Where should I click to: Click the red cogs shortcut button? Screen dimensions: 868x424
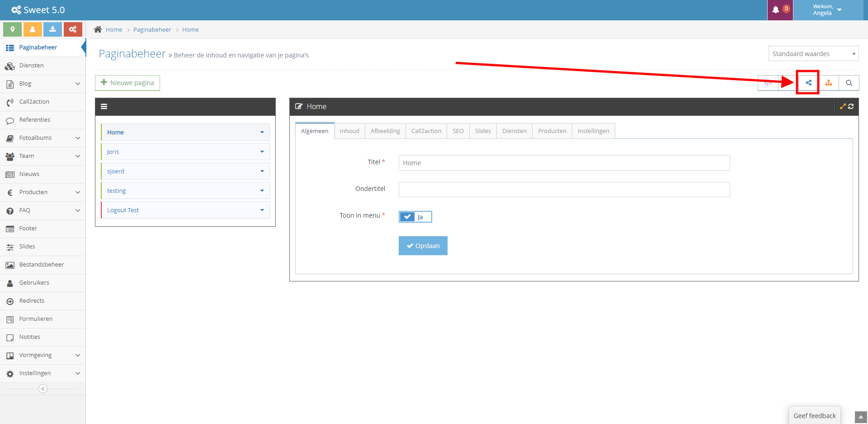[x=73, y=29]
